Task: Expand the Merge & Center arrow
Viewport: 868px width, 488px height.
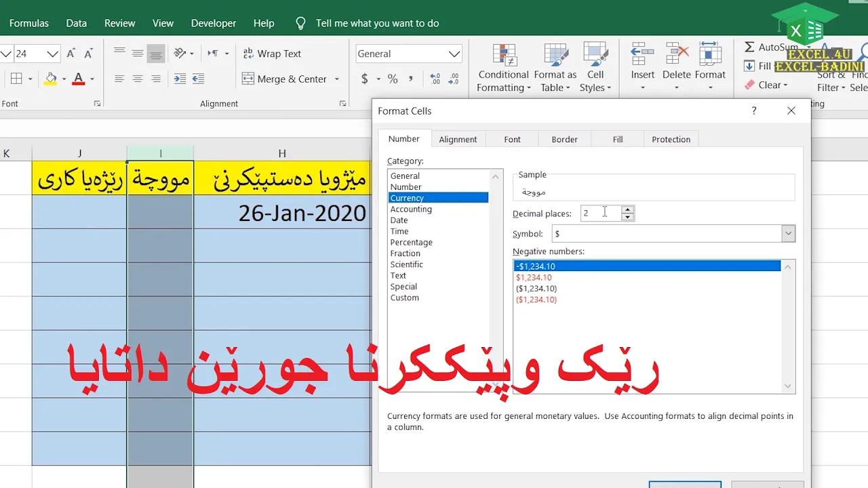Action: (336, 79)
